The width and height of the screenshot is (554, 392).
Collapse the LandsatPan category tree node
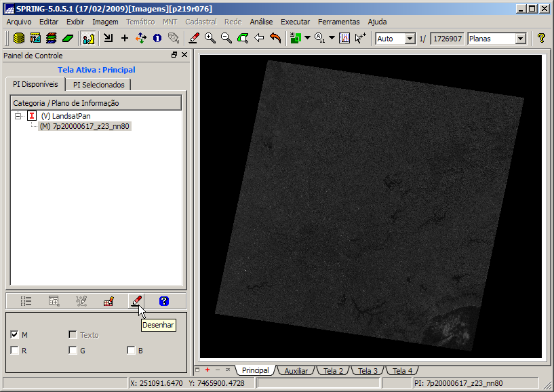18,116
